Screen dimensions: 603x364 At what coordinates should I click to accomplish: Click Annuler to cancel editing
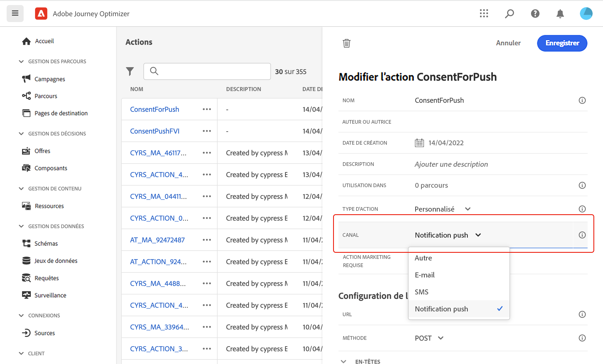coord(508,43)
